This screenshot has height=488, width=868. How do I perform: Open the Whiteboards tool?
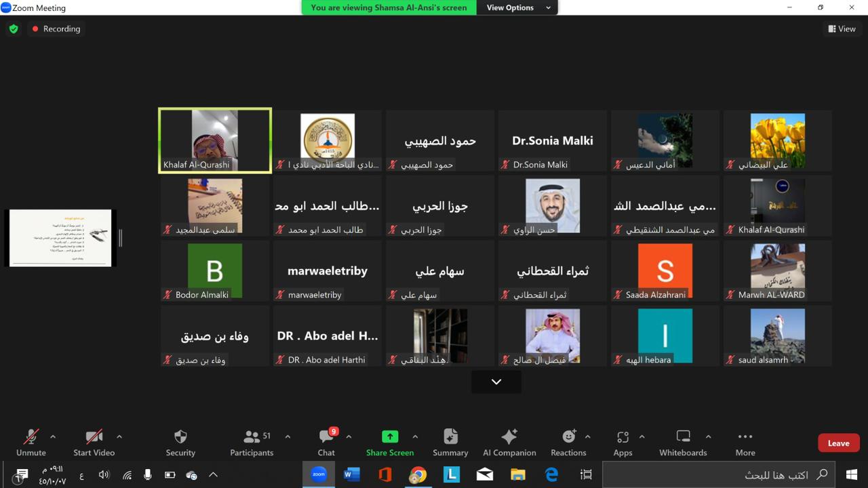(683, 442)
